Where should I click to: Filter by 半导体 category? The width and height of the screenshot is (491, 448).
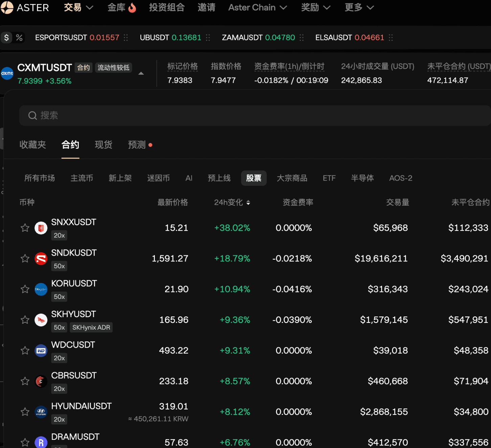[x=363, y=178]
